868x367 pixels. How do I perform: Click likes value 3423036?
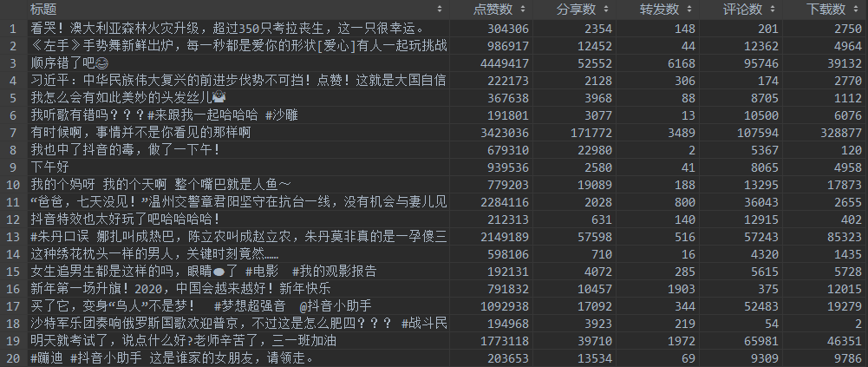[505, 132]
